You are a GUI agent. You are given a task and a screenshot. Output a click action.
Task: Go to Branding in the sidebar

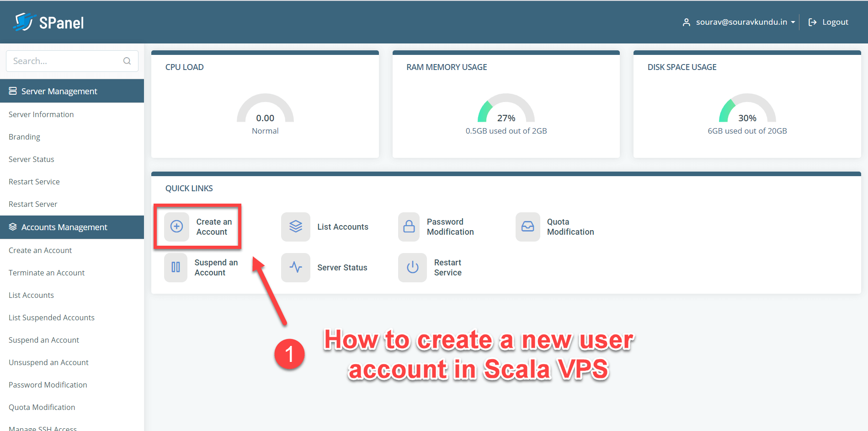tap(24, 137)
